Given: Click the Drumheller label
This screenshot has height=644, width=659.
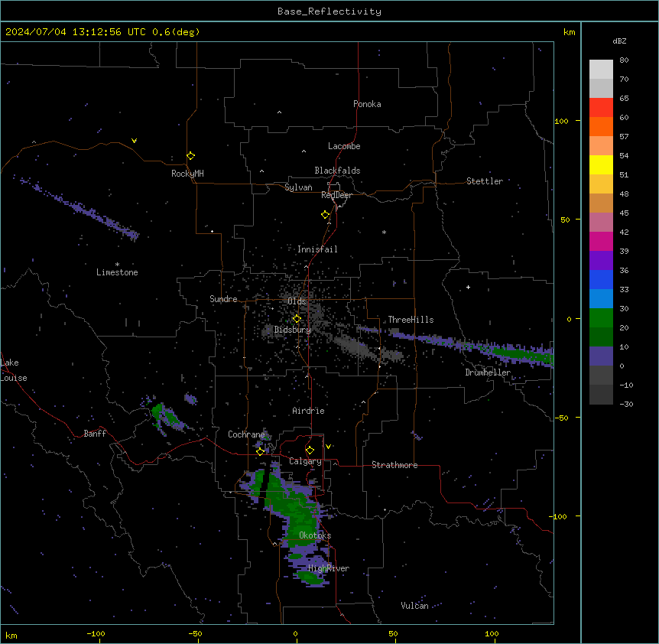Looking at the screenshot, I should (488, 372).
